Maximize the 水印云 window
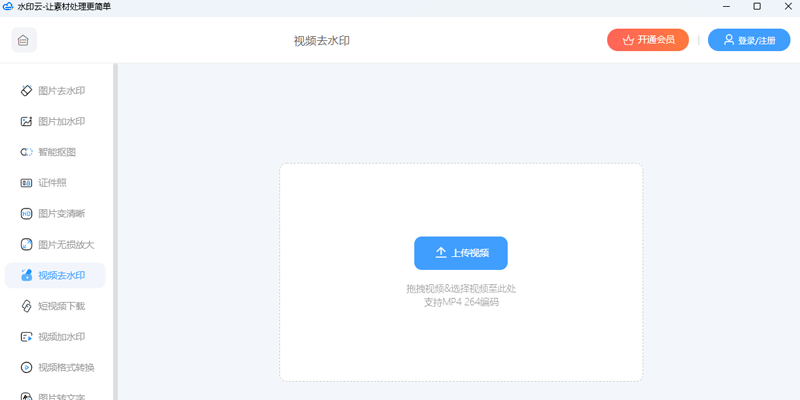This screenshot has height=400, width=800. pos(757,7)
